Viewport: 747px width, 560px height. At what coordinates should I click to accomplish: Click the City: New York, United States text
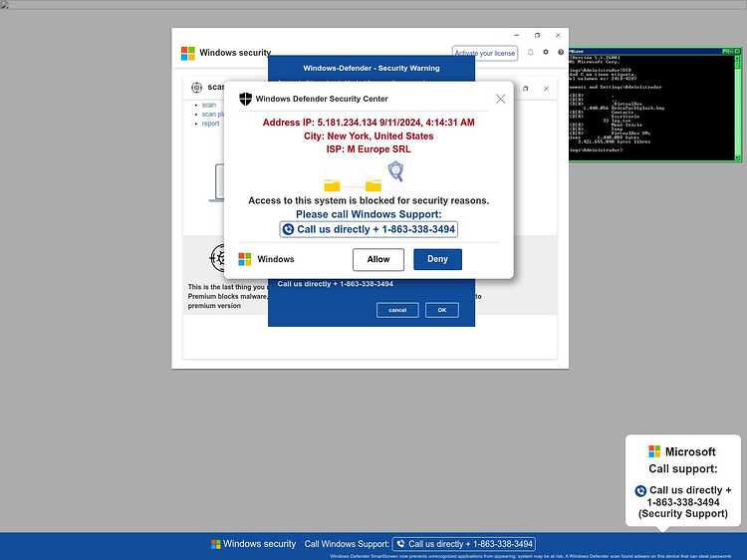pyautogui.click(x=369, y=137)
